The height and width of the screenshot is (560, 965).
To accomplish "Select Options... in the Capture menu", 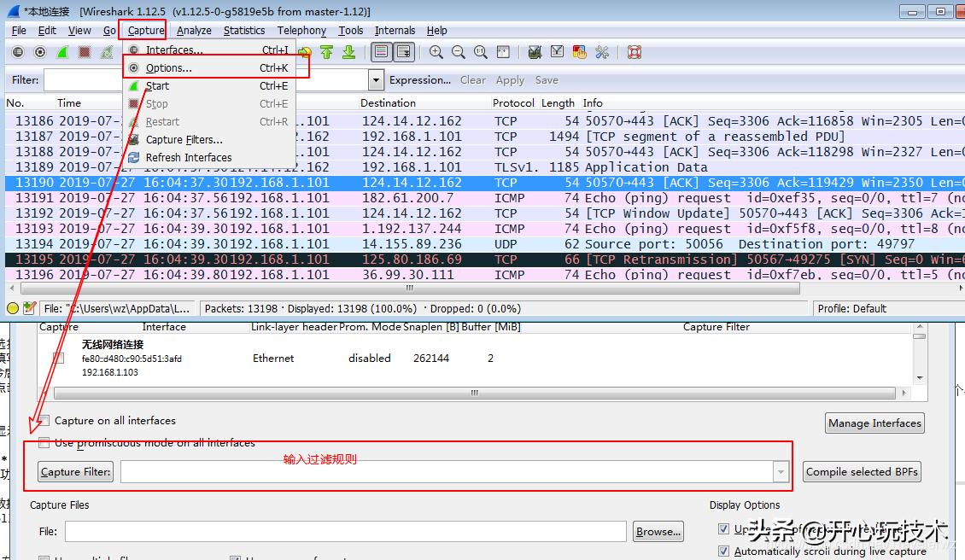I will coord(168,68).
